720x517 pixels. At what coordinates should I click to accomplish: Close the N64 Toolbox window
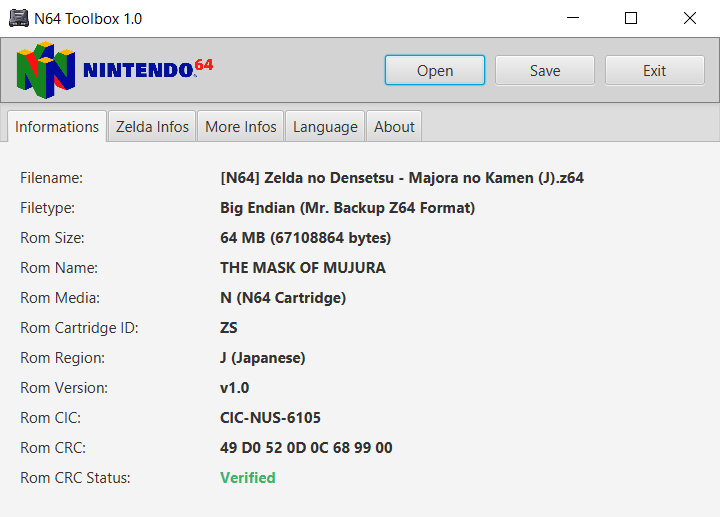[x=690, y=18]
